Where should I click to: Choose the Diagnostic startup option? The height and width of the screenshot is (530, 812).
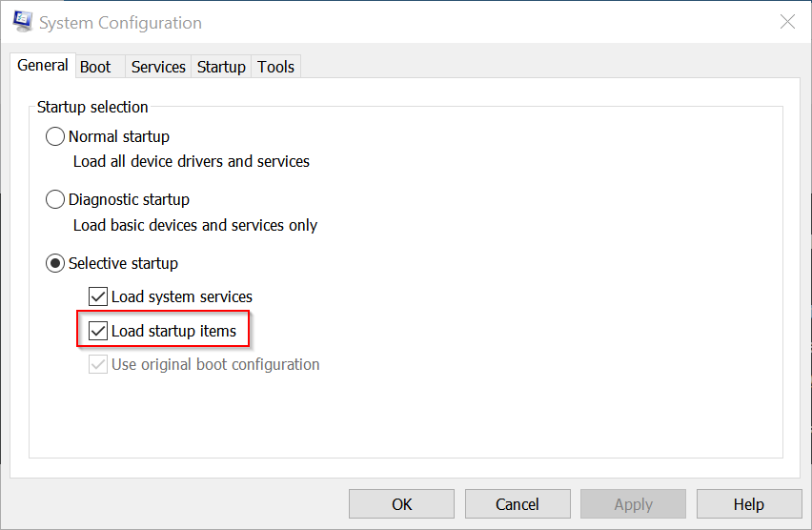coord(55,199)
